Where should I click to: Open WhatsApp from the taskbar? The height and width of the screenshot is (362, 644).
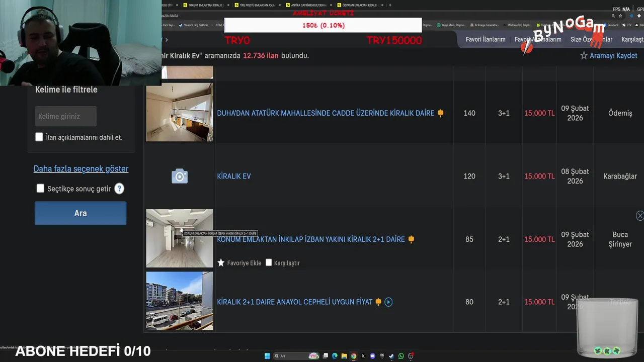coord(401,356)
